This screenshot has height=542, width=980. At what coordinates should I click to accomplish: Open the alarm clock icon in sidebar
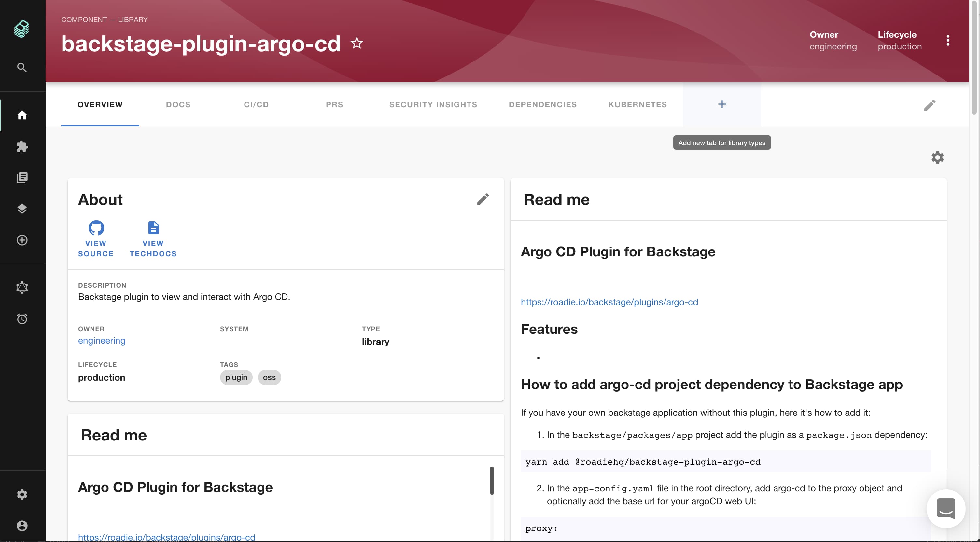coord(22,318)
